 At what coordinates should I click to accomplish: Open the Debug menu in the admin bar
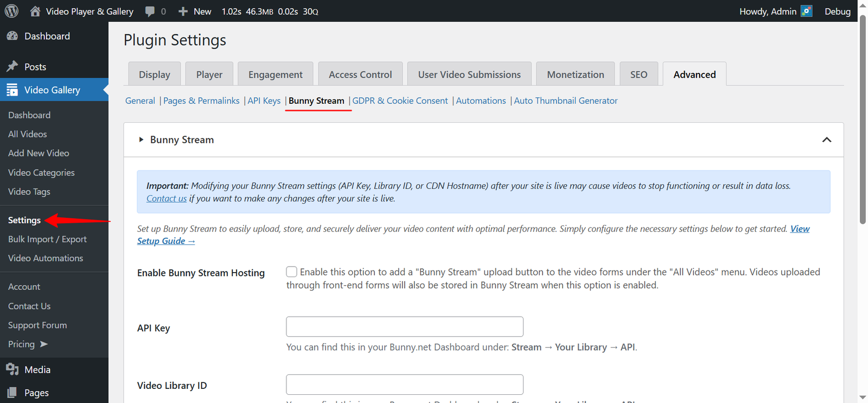(838, 11)
